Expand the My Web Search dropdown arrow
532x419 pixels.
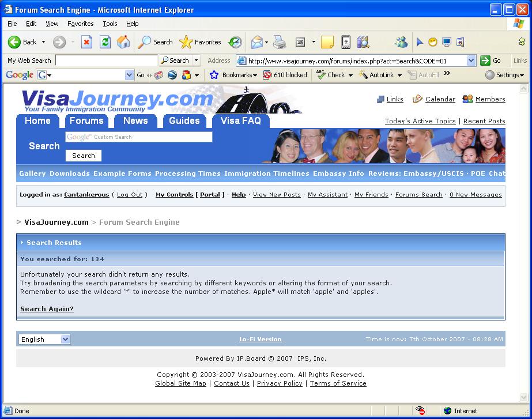[196, 61]
